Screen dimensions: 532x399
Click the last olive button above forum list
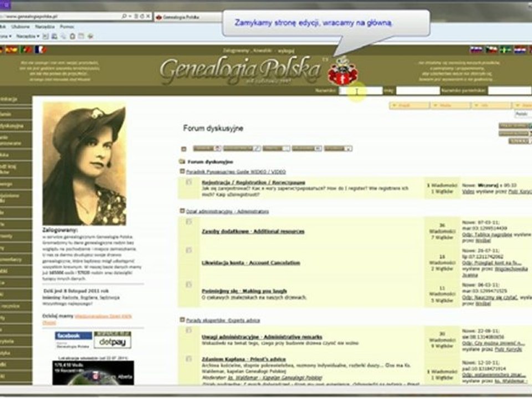(338, 149)
